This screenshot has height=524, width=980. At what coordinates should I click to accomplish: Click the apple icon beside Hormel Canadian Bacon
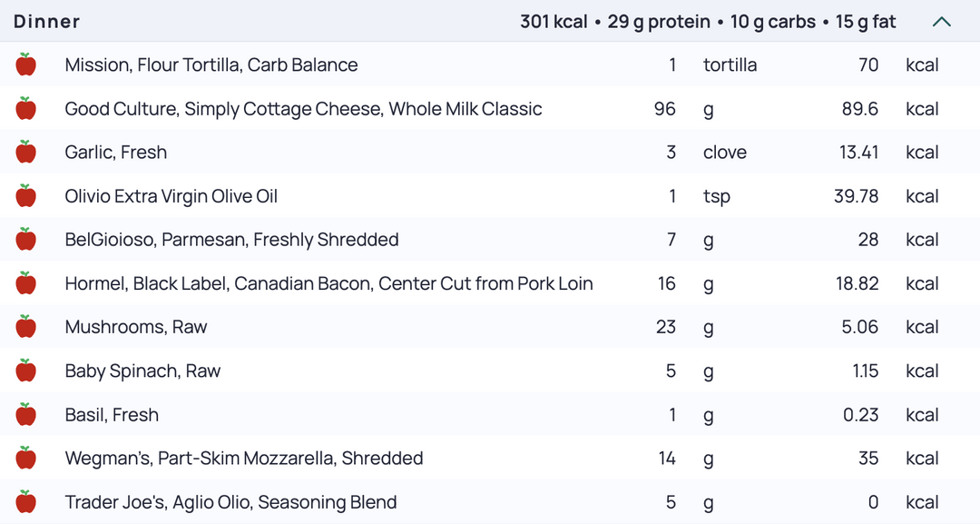coord(25,283)
